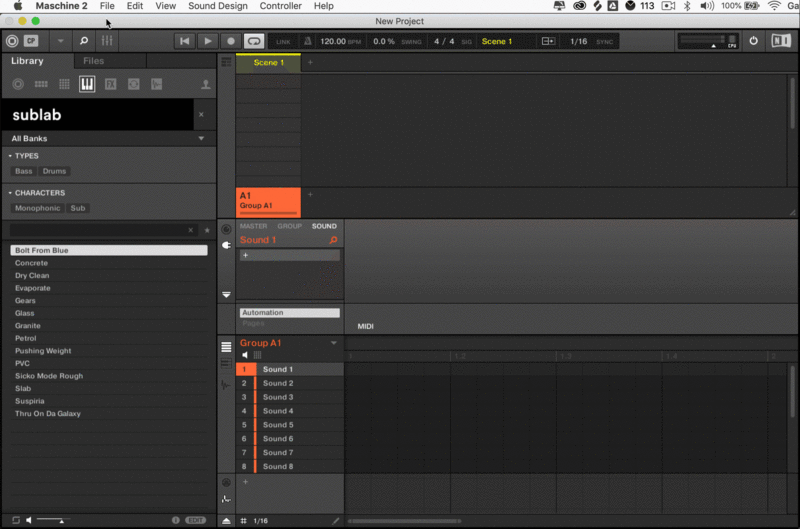The width and height of the screenshot is (800, 529).
Task: Click the browser magnifier icon in header
Action: point(83,41)
